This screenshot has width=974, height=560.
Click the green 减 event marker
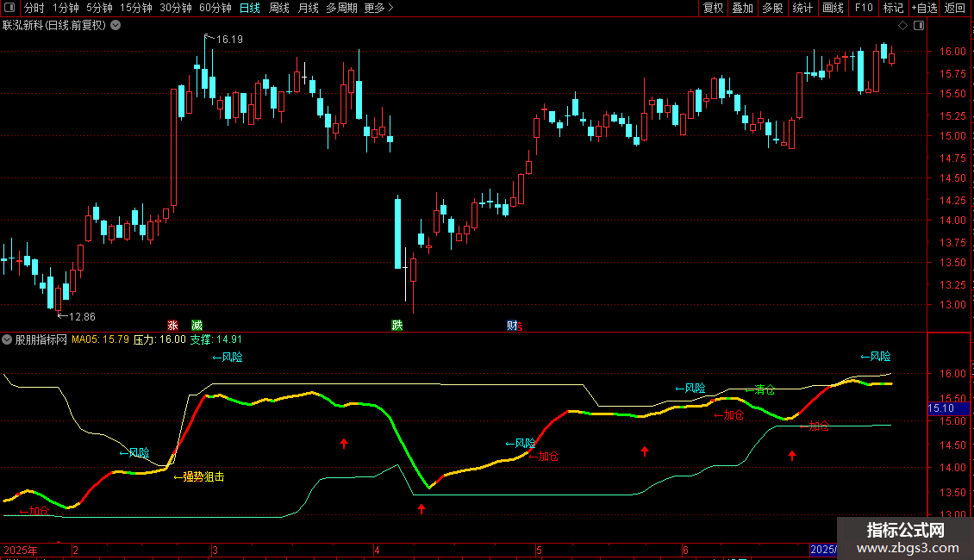(x=197, y=326)
